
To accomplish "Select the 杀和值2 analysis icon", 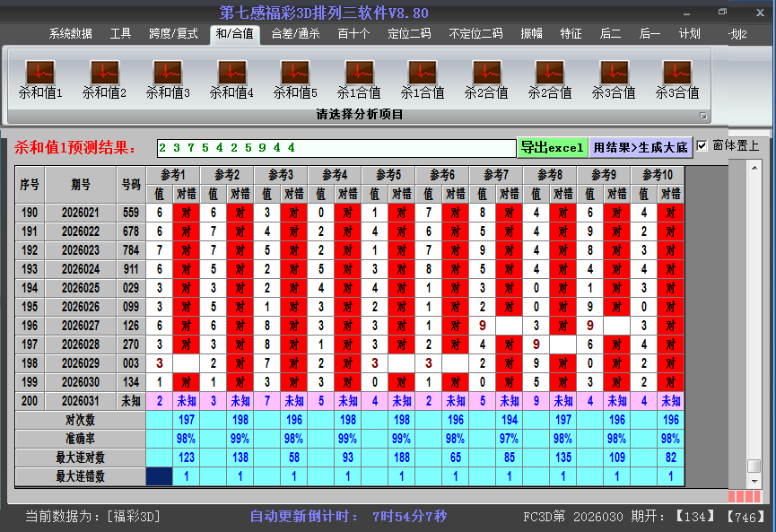I will point(103,78).
